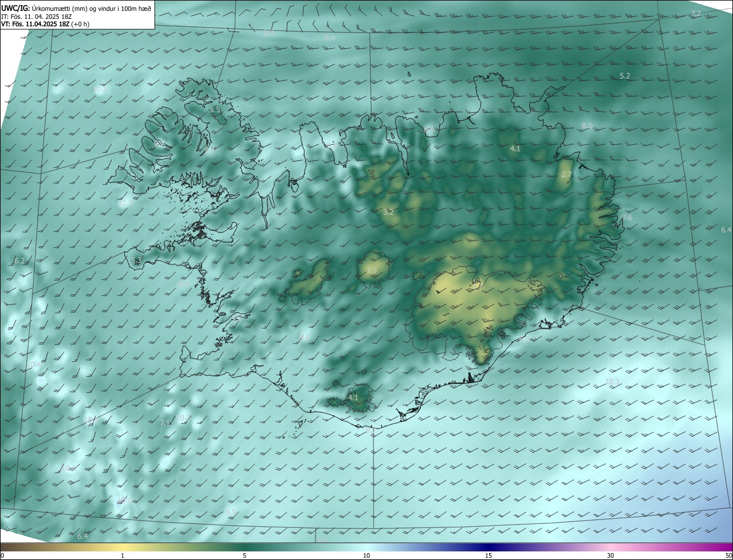Click the 7.1 precipitation value label

tap(165, 423)
